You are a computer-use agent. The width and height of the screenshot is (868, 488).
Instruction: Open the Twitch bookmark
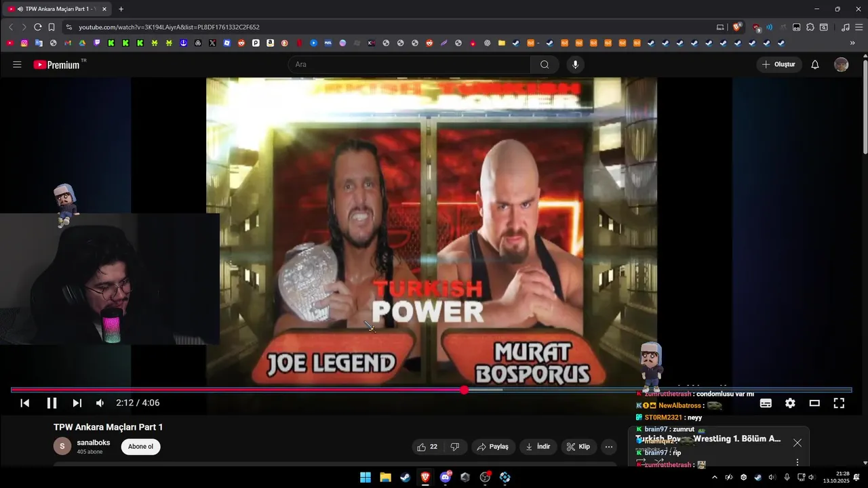(97, 43)
